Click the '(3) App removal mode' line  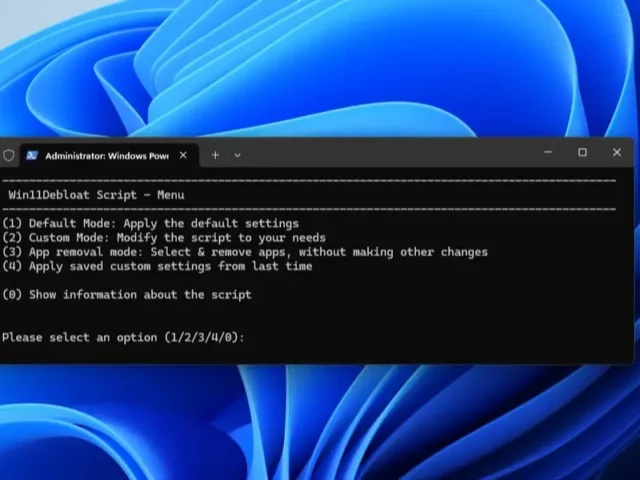tap(245, 252)
